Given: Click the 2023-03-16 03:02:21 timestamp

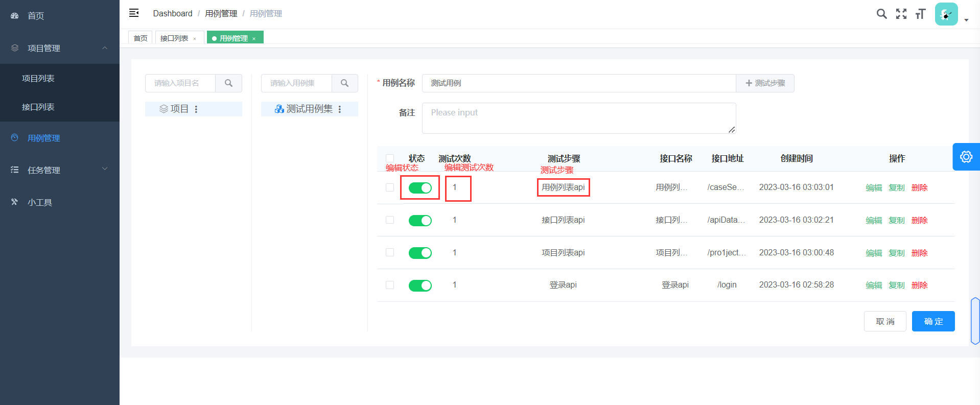Looking at the screenshot, I should point(796,220).
